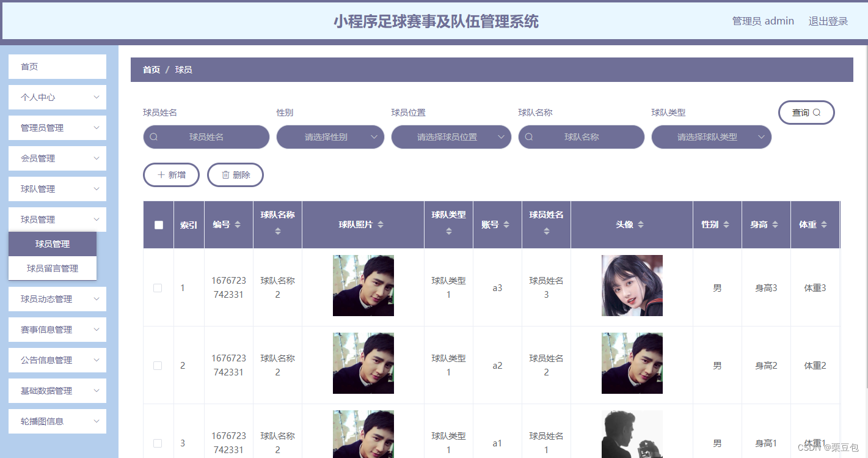Viewport: 868px width, 458px height.
Task: Sort table by 球队照片 column arrows
Action: pyautogui.click(x=381, y=225)
